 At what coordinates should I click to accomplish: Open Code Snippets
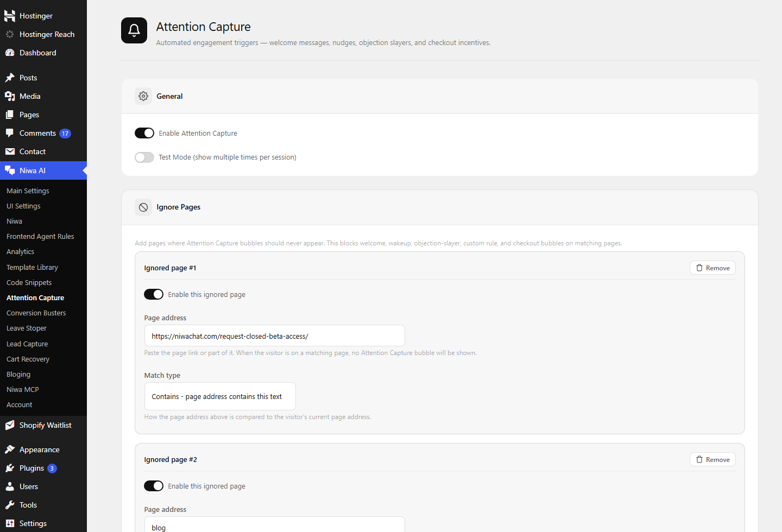click(29, 283)
